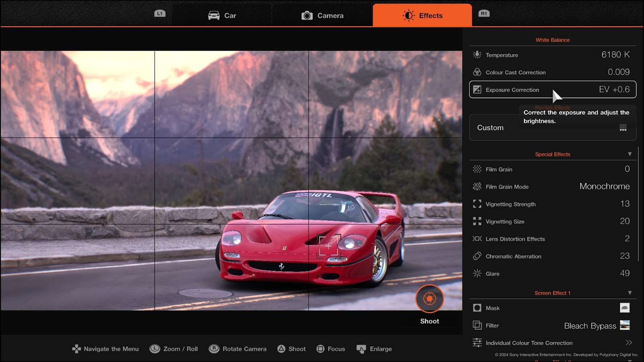Collapse the Screen Effect 1 section arrow
Viewport: 644px width, 362px height.
click(x=630, y=293)
